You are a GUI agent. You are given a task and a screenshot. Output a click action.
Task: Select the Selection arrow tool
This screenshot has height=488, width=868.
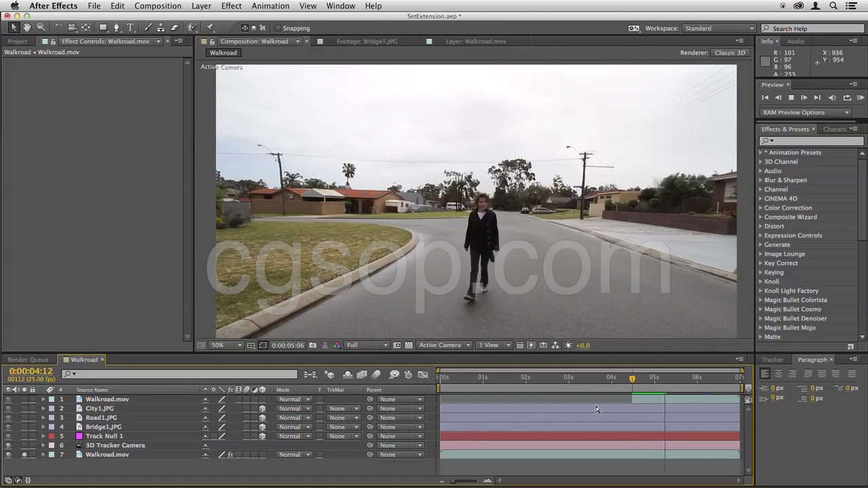click(14, 28)
